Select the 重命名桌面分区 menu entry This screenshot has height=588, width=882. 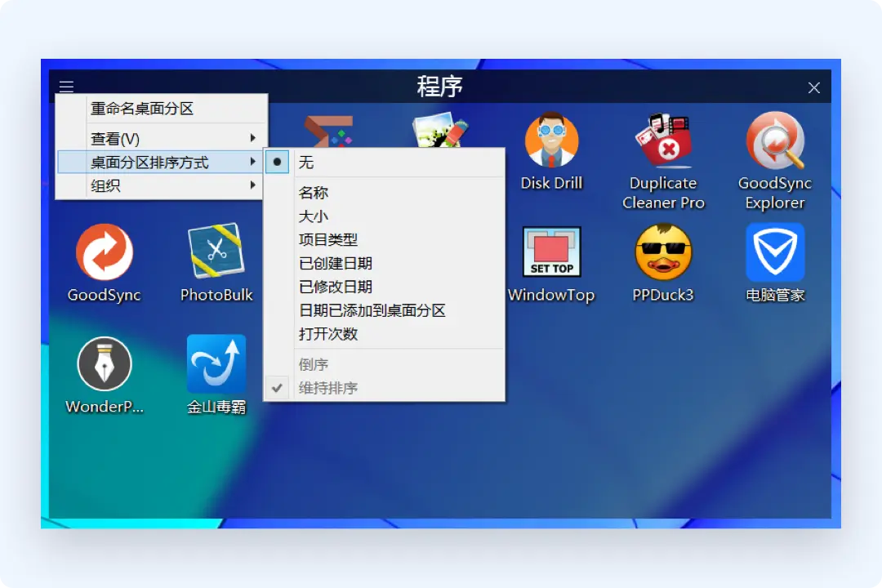tap(162, 109)
